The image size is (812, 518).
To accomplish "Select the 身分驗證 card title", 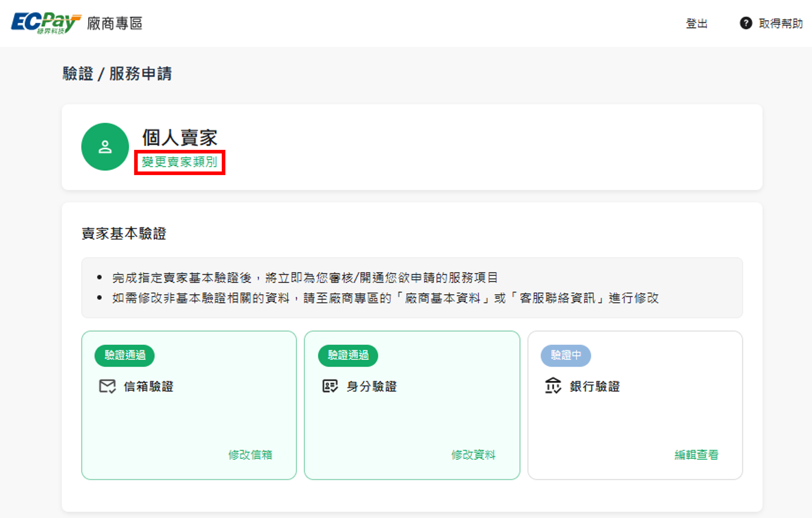I will [x=372, y=386].
